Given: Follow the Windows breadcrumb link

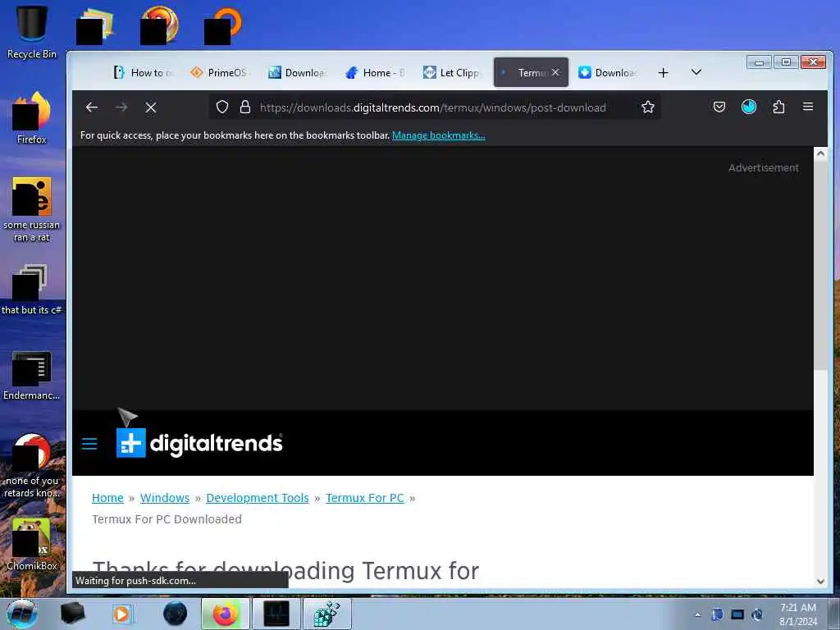Looking at the screenshot, I should tap(164, 498).
